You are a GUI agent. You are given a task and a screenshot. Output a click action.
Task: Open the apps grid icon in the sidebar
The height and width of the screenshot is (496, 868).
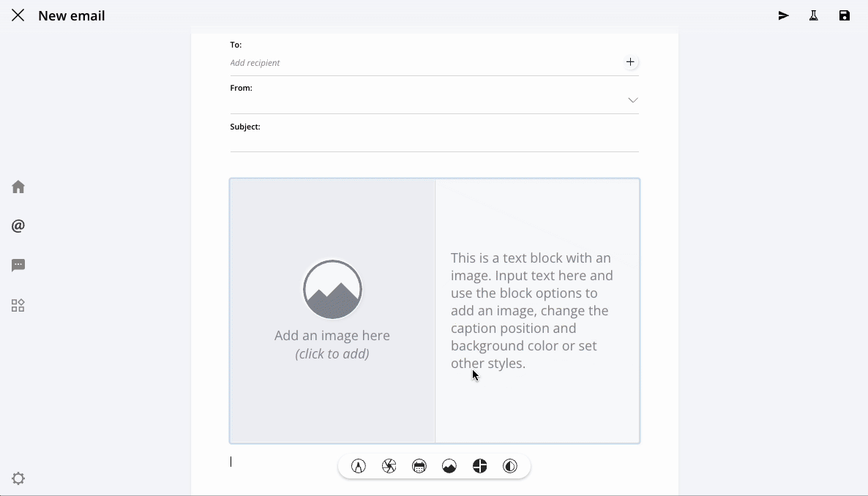18,306
